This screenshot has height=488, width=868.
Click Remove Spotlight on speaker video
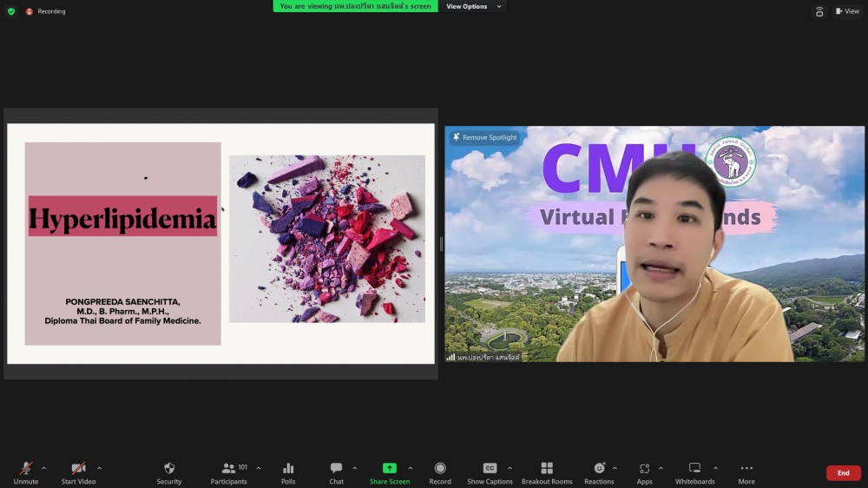pos(484,137)
